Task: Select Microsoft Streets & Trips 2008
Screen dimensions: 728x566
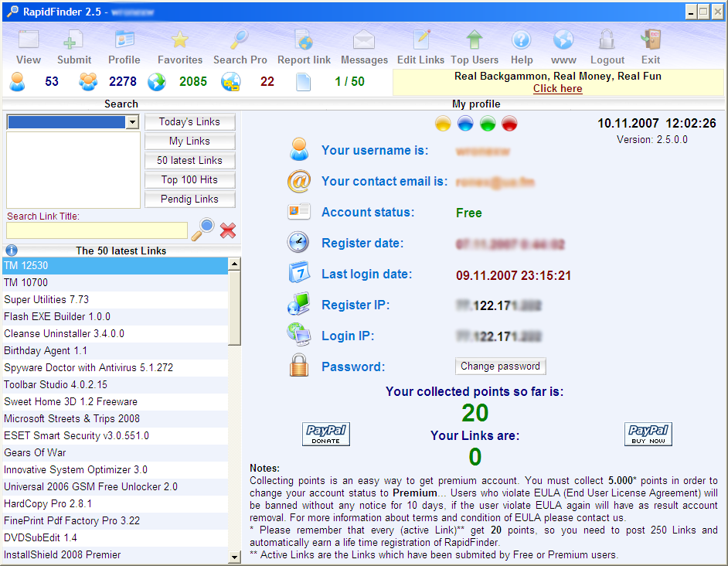Action: pyautogui.click(x=115, y=418)
